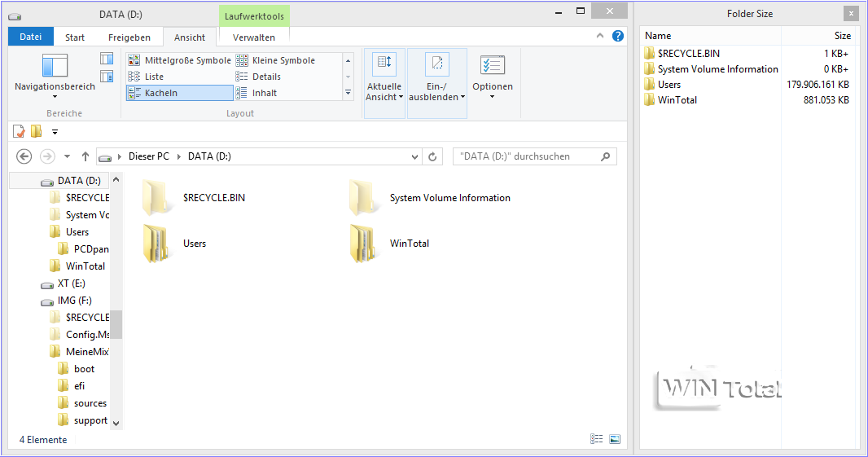Click the DATA (D:) drive title icon

tap(15, 16)
